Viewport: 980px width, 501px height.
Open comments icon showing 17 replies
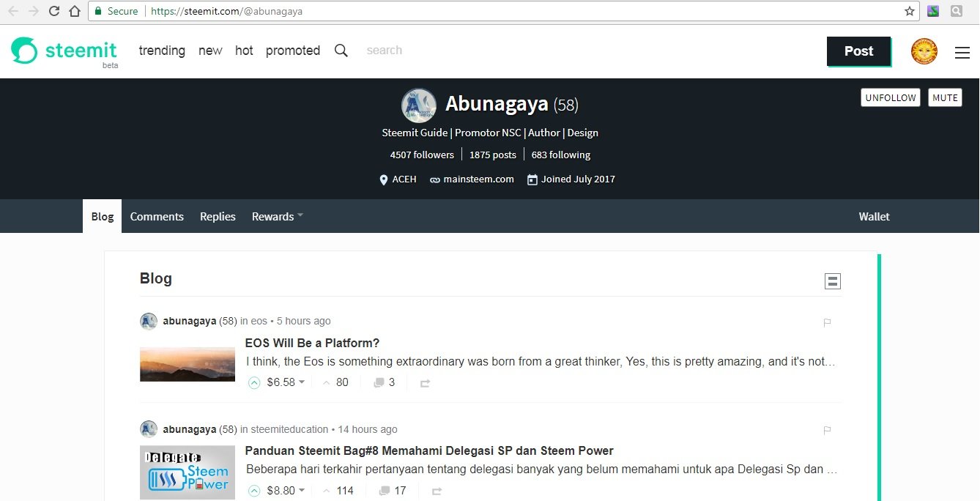click(x=385, y=491)
